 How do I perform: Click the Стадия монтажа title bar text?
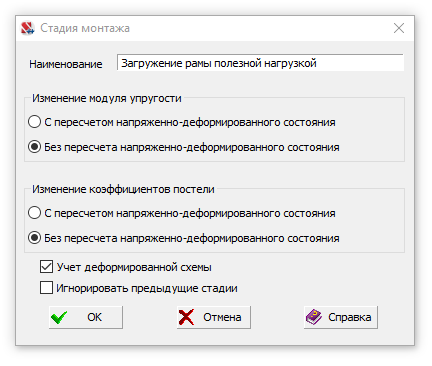tap(85, 28)
